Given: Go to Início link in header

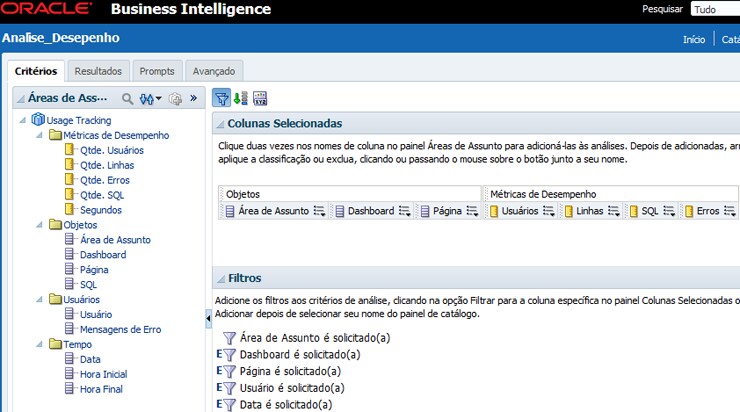Looking at the screenshot, I should (694, 40).
